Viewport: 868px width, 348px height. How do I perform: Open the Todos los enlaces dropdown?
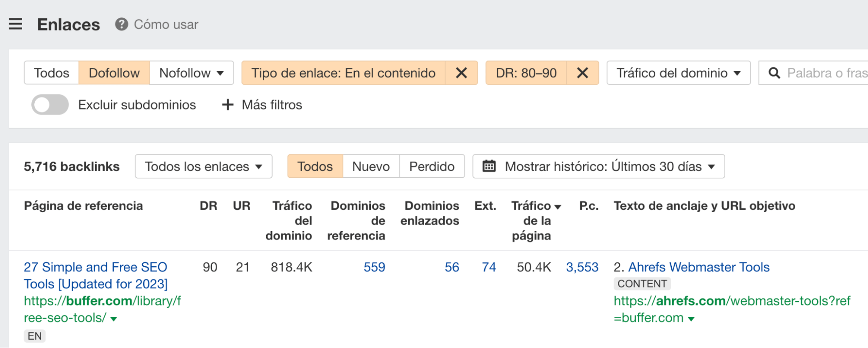(204, 166)
